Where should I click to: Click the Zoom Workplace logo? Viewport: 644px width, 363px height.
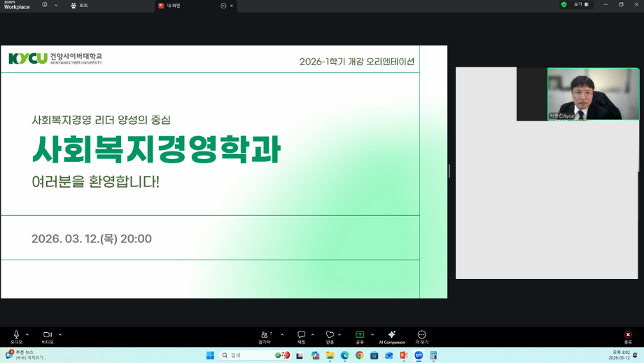point(17,5)
